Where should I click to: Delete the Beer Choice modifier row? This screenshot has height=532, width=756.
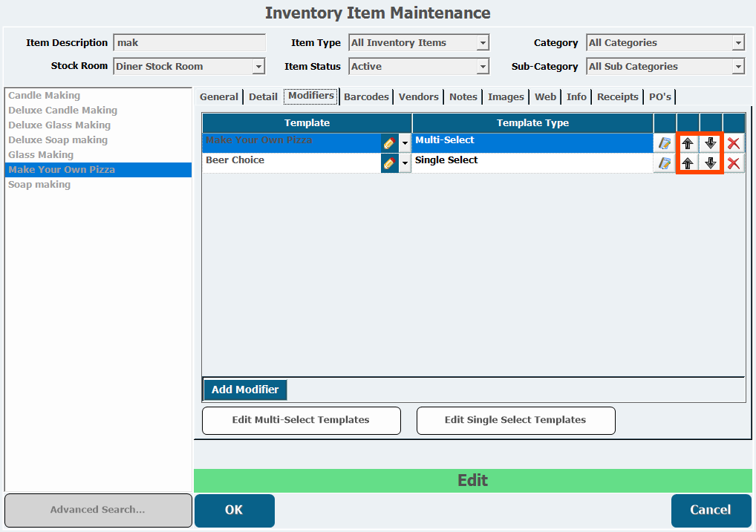734,163
